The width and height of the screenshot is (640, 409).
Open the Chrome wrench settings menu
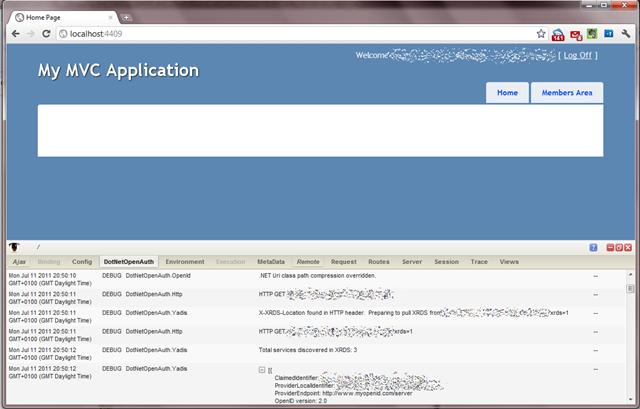(x=625, y=33)
